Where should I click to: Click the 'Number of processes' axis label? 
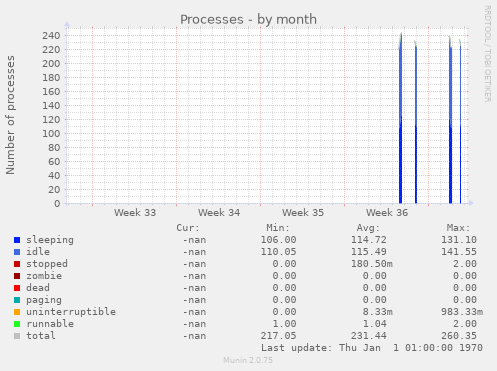click(10, 115)
